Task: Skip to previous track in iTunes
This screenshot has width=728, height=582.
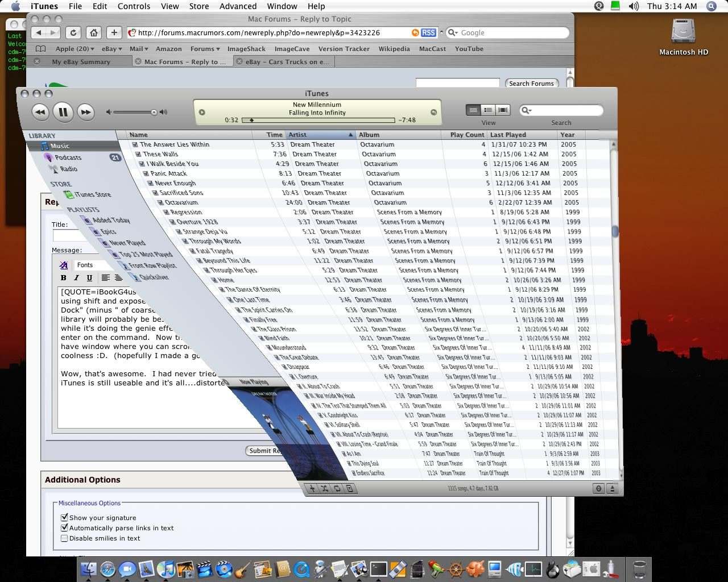Action: (40, 112)
